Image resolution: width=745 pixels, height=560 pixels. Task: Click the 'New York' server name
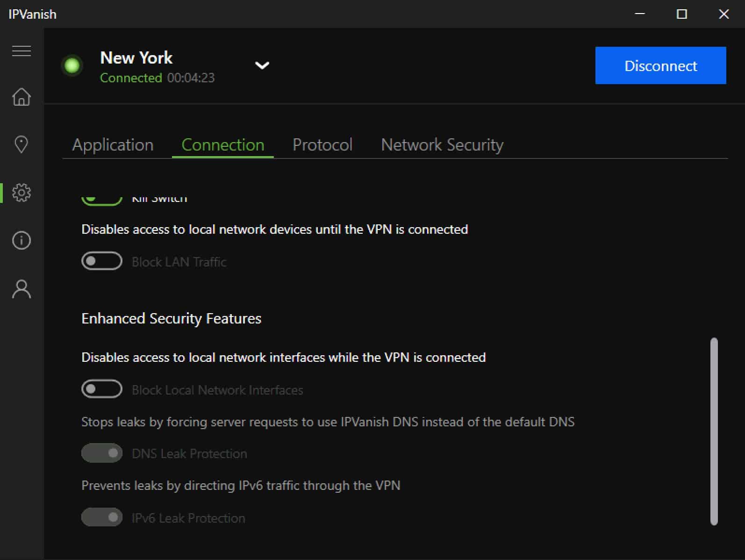[x=136, y=58]
